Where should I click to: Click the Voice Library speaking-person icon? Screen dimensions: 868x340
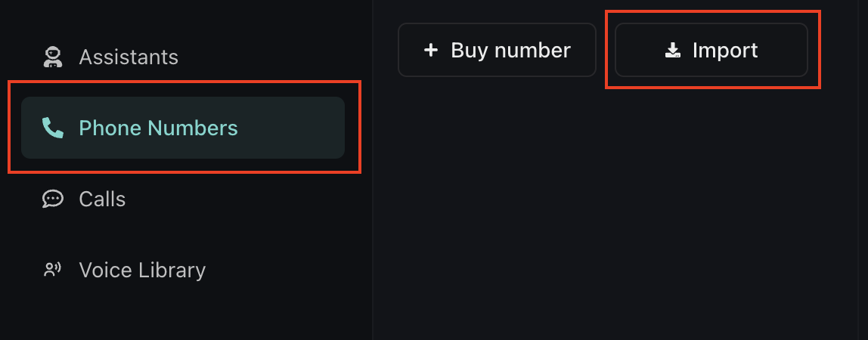(x=52, y=270)
